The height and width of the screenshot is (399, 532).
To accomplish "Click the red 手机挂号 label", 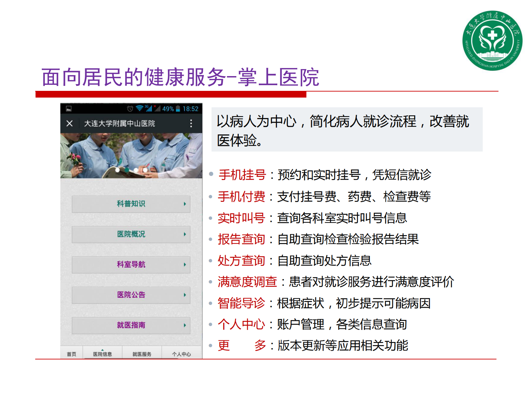I will [242, 175].
